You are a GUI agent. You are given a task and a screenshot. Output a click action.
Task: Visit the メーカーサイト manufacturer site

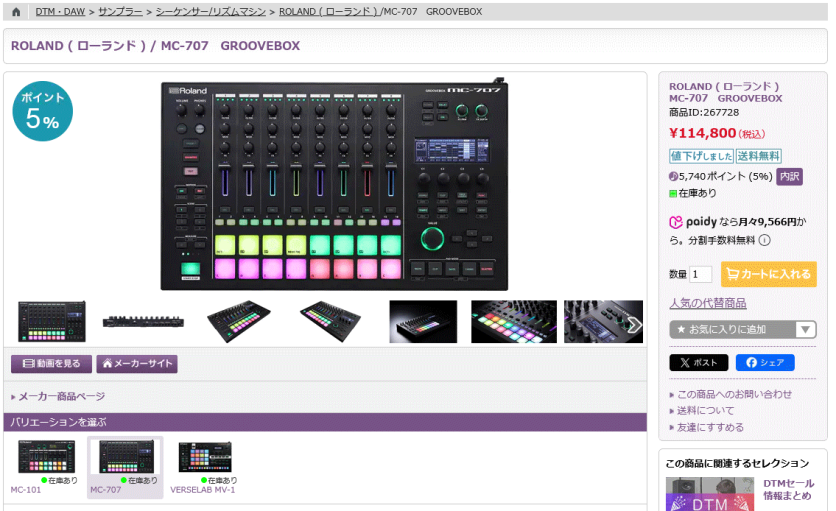[137, 364]
